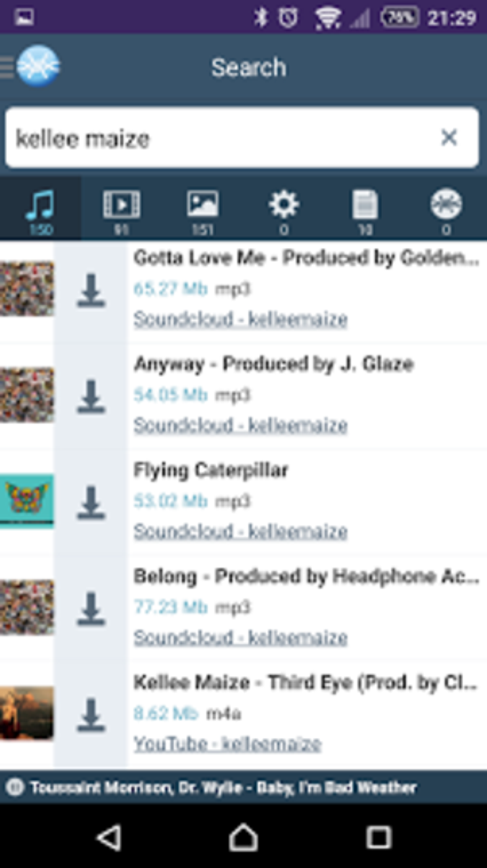
Task: Tap the Android home navigation button
Action: pos(243,837)
